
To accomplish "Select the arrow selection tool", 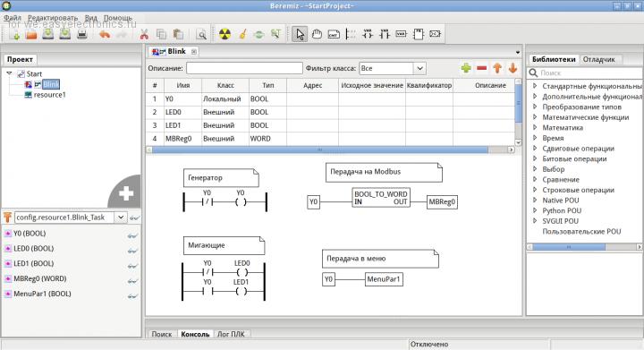I will (x=300, y=35).
